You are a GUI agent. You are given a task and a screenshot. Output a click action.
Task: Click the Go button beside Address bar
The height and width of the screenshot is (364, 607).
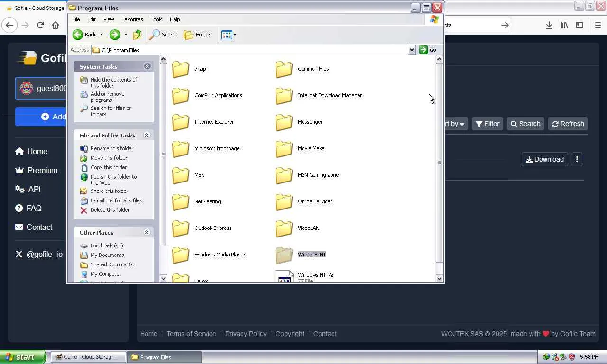[x=428, y=50]
